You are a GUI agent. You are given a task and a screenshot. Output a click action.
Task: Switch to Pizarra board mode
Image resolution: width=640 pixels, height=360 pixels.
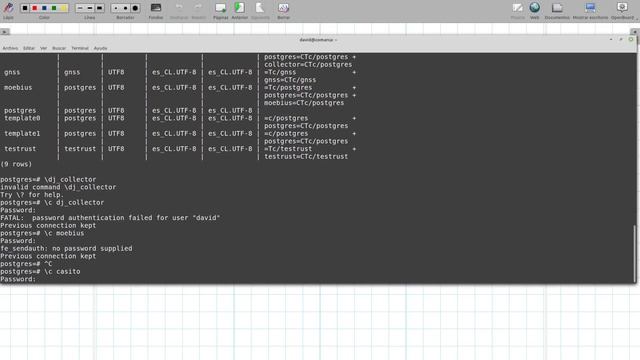click(518, 10)
